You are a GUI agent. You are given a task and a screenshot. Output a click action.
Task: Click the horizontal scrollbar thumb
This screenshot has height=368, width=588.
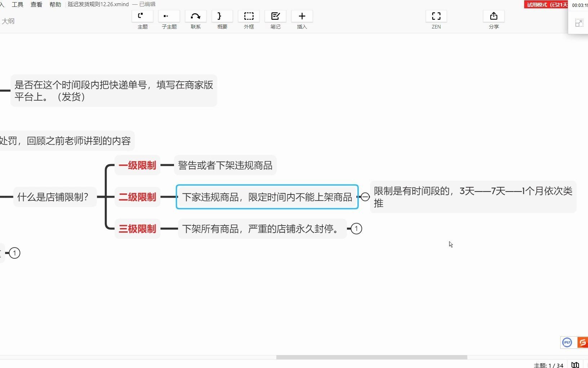click(371, 357)
